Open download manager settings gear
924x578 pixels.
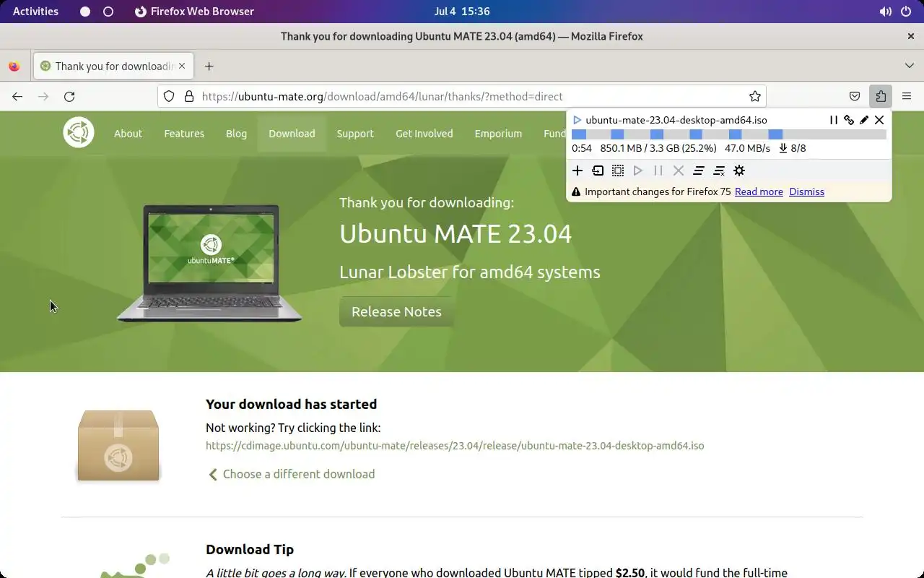click(739, 171)
